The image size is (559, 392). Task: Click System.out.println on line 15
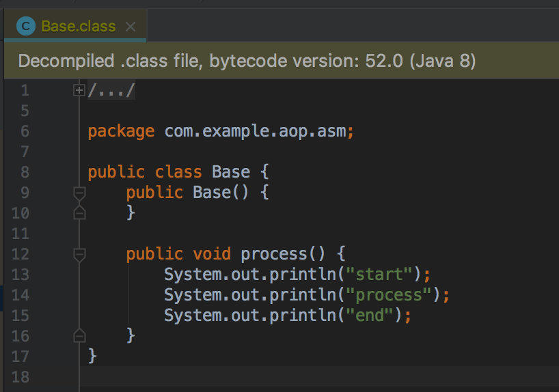click(x=250, y=316)
